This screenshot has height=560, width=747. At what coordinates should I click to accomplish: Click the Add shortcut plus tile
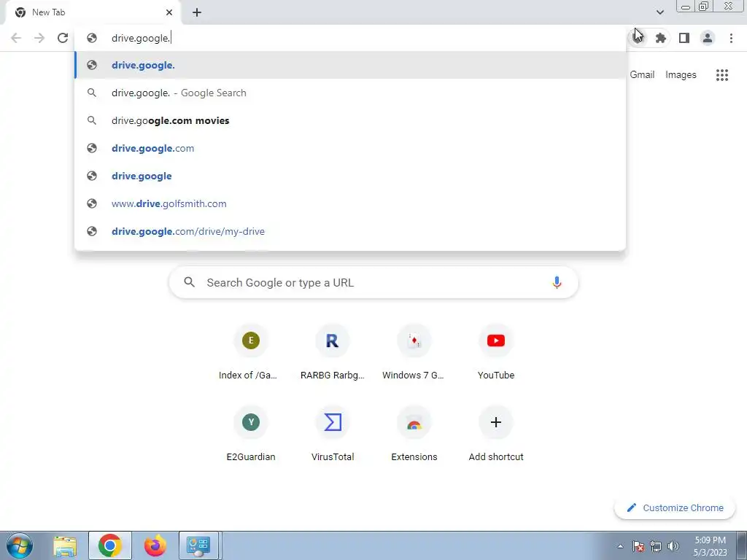click(x=496, y=435)
